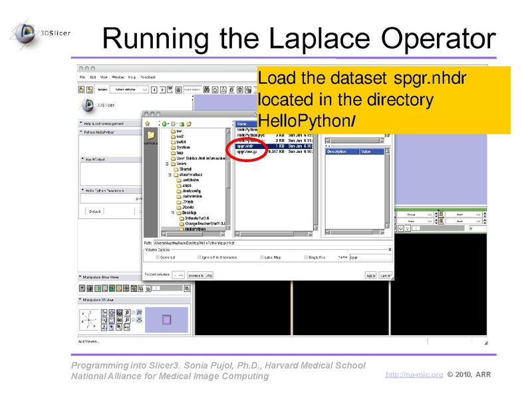Toggle Ignore File Orientation checkbox
This screenshot has width=532, height=399.
pos(199,257)
